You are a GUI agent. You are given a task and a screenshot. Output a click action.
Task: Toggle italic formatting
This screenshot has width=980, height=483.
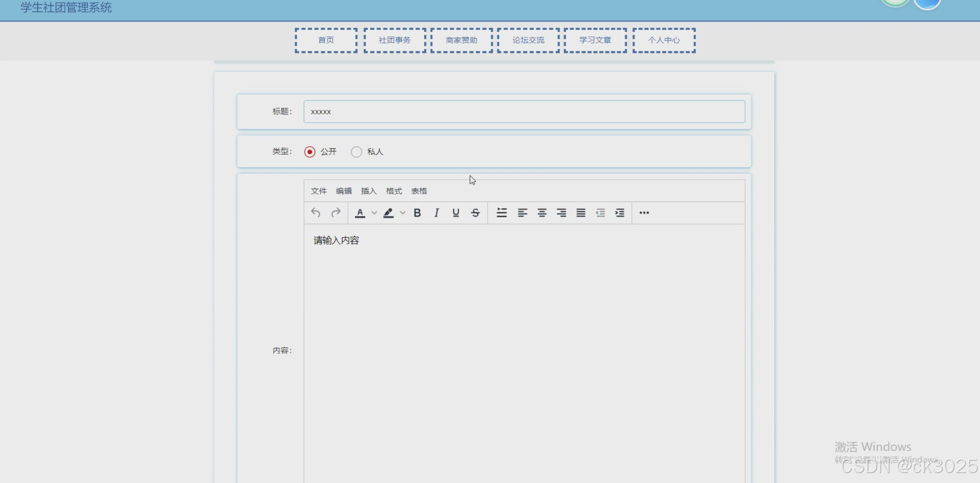pyautogui.click(x=436, y=213)
